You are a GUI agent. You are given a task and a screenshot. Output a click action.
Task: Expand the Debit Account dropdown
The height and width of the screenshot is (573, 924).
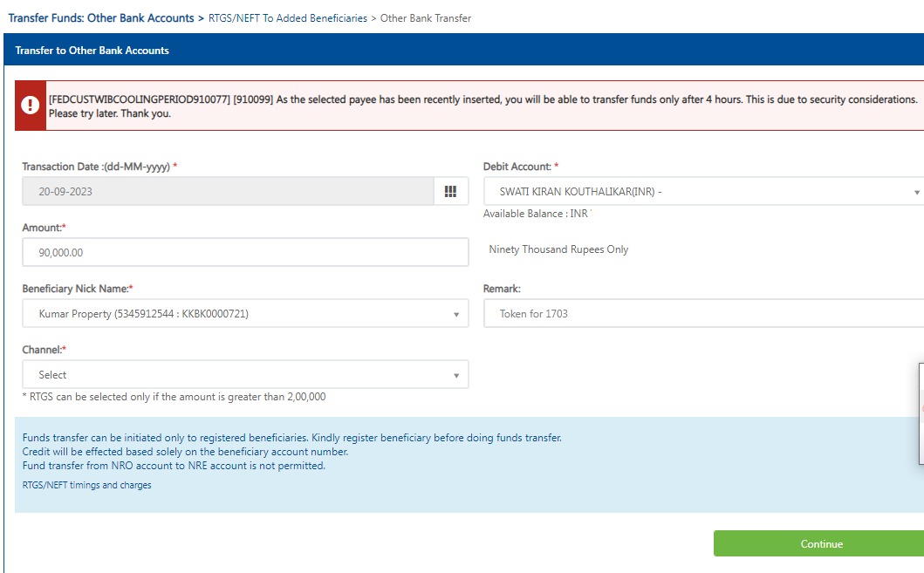pyautogui.click(x=703, y=192)
